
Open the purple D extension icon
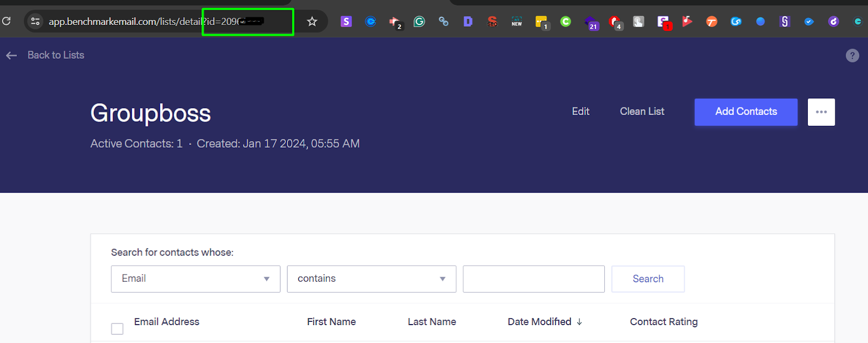(x=468, y=21)
